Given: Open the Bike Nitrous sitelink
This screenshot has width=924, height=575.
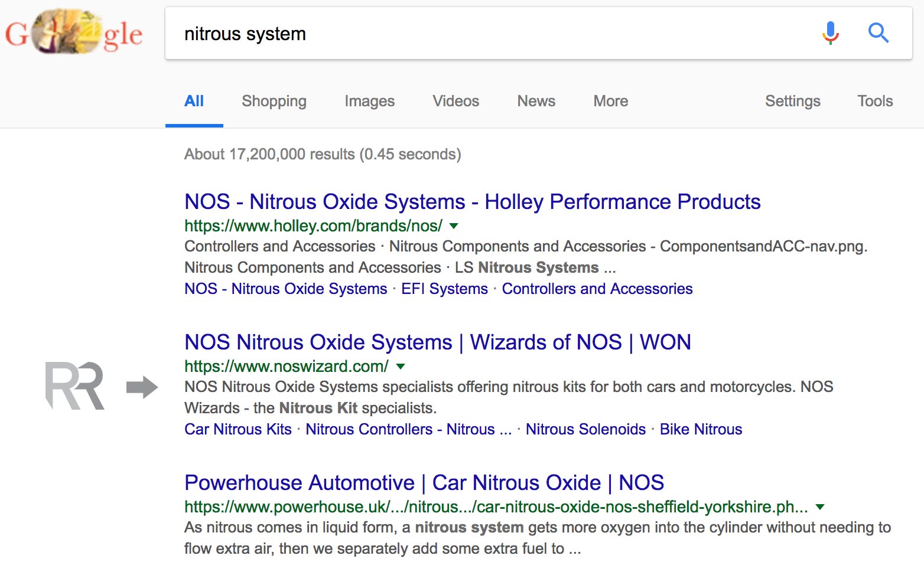Looking at the screenshot, I should 701,429.
